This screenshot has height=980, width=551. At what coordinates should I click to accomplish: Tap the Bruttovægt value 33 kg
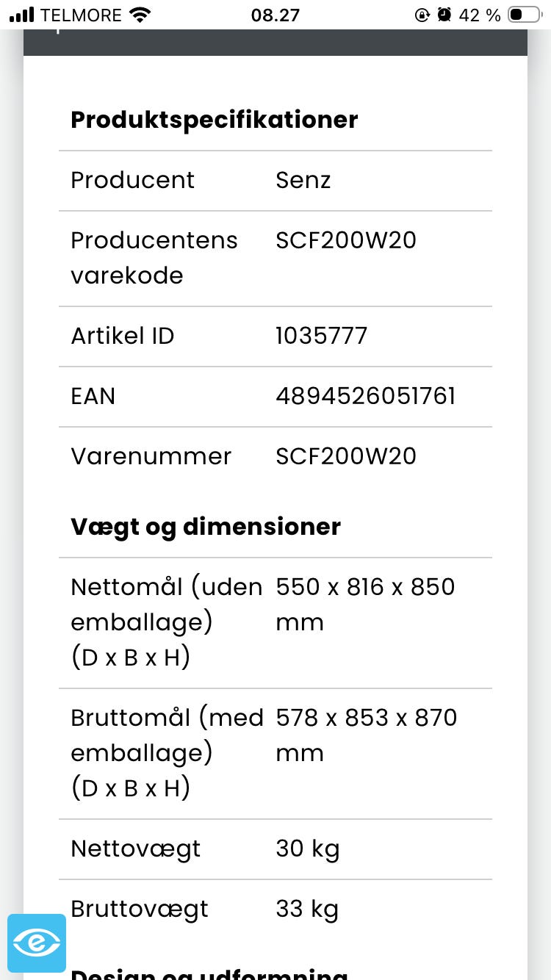coord(307,909)
